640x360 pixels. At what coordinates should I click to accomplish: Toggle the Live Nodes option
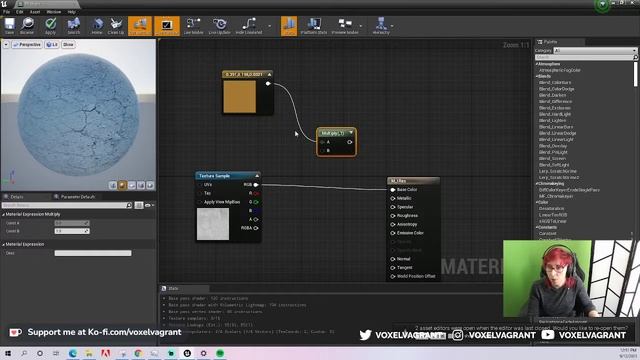(193, 26)
